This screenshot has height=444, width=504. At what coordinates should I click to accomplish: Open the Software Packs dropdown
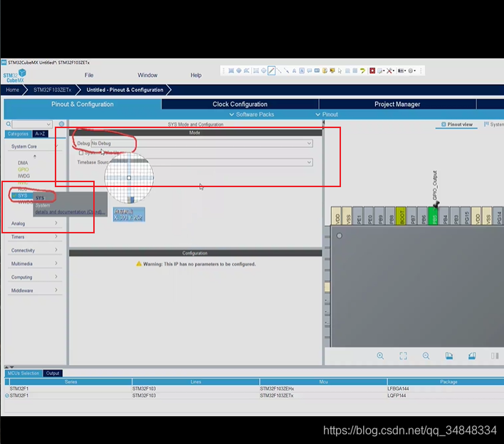252,115
